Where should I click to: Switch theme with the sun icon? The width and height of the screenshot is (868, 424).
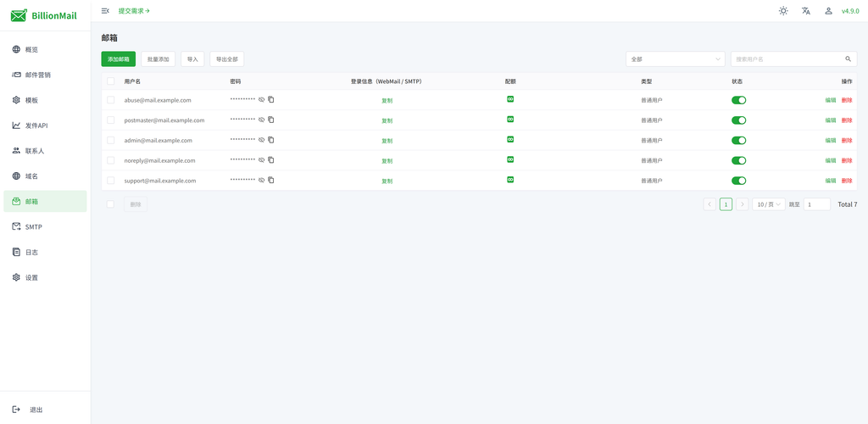point(782,10)
